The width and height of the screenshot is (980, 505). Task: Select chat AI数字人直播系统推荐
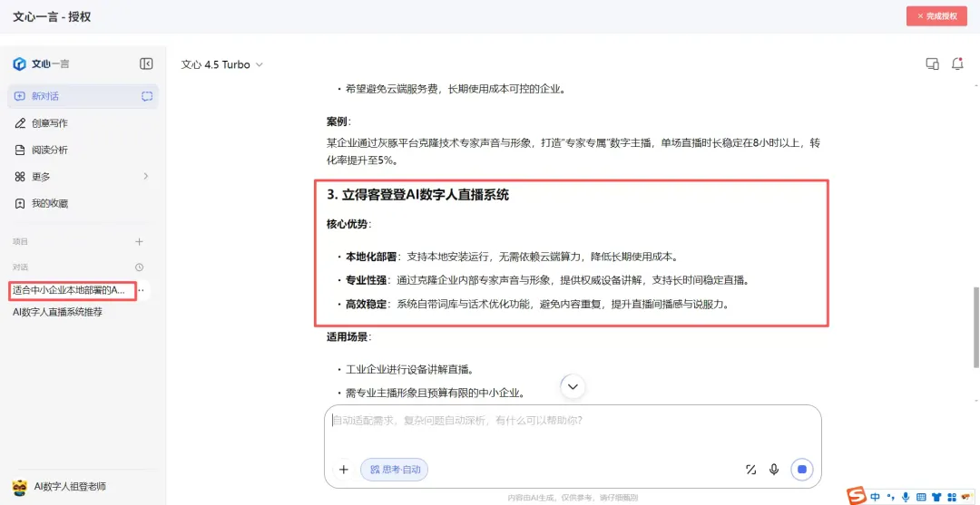pos(57,312)
